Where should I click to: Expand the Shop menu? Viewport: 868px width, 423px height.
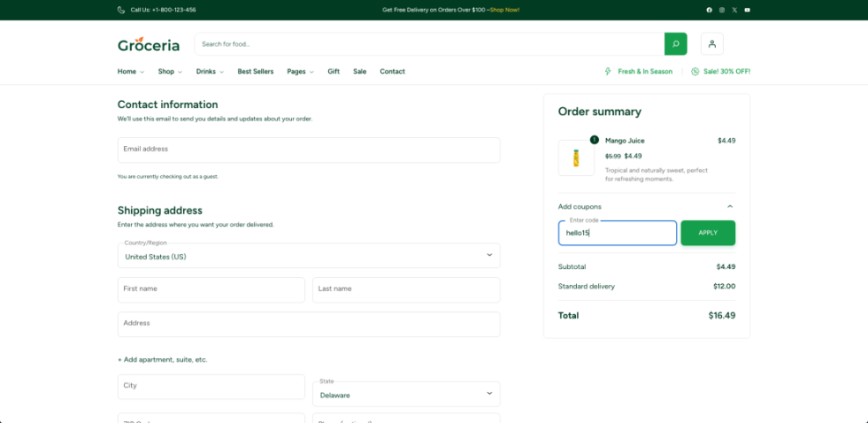click(x=170, y=71)
